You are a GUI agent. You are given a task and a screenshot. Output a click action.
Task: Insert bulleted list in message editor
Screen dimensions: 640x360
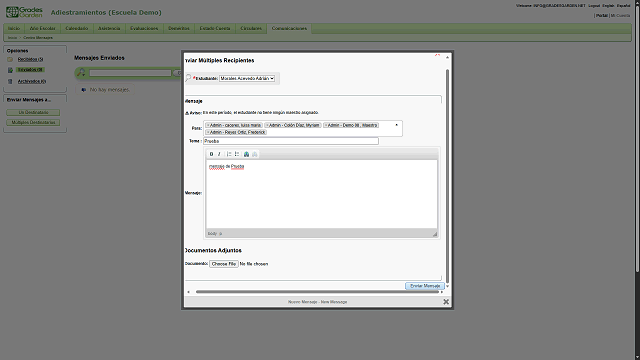click(237, 154)
